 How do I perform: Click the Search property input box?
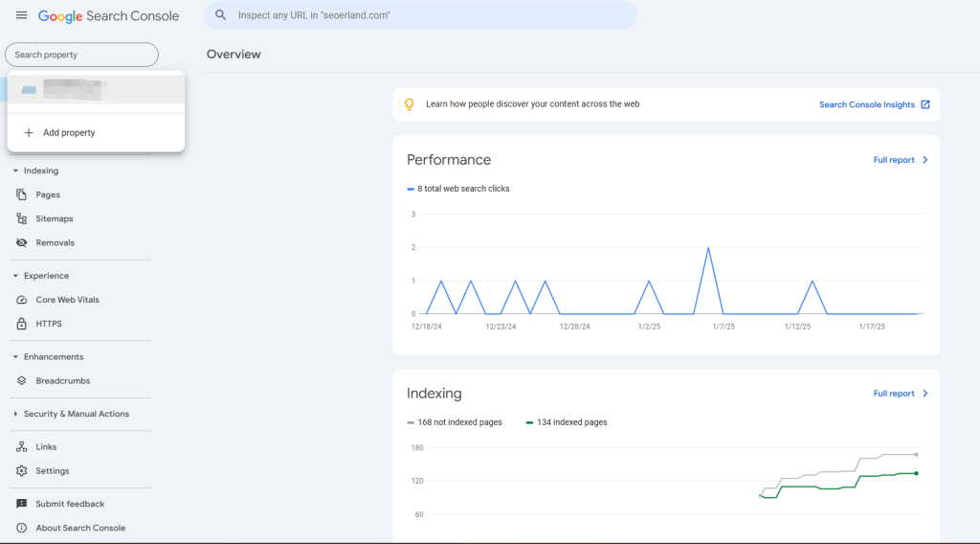(81, 55)
